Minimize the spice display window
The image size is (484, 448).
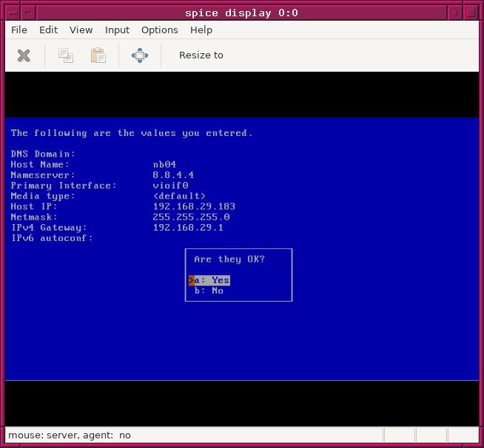pos(453,12)
